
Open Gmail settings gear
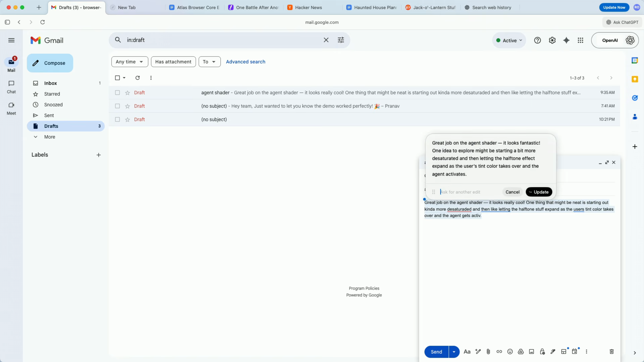(552, 40)
